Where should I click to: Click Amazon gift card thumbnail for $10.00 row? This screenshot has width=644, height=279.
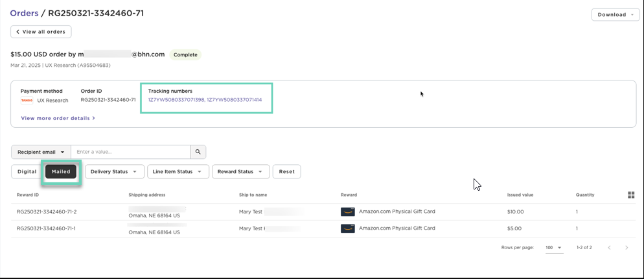347,212
